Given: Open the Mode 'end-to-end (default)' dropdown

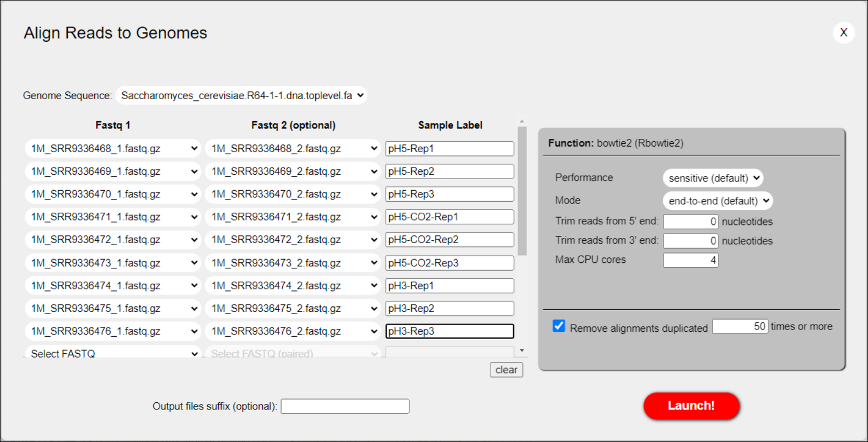Looking at the screenshot, I should pos(718,201).
